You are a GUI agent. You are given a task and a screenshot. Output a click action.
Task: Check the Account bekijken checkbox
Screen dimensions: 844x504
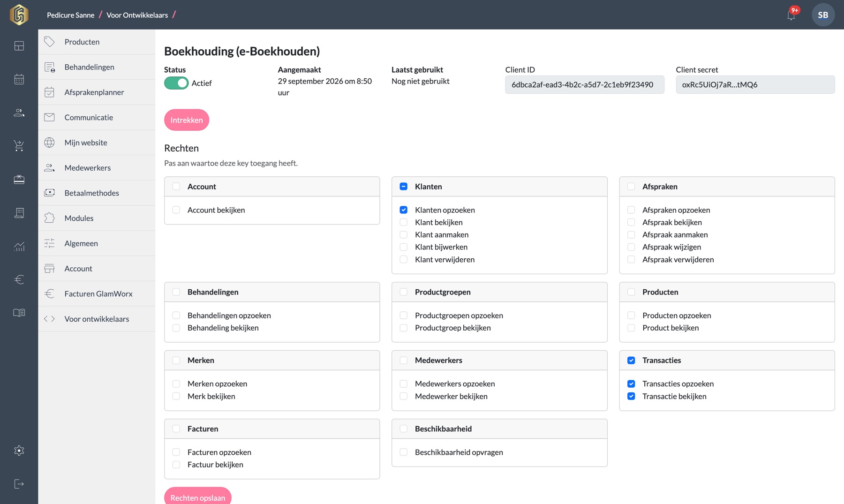[x=176, y=210]
